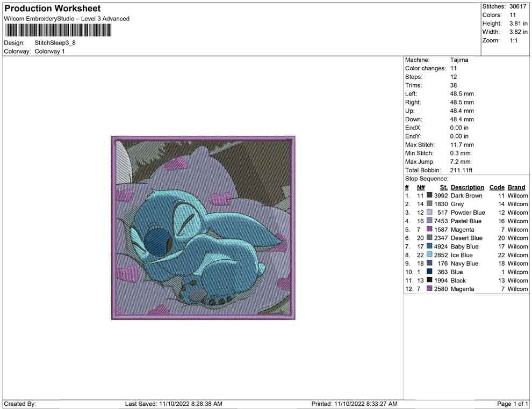This screenshot has width=532, height=409.
Task: Pick the Baby Blue swatch
Action: pos(429,246)
